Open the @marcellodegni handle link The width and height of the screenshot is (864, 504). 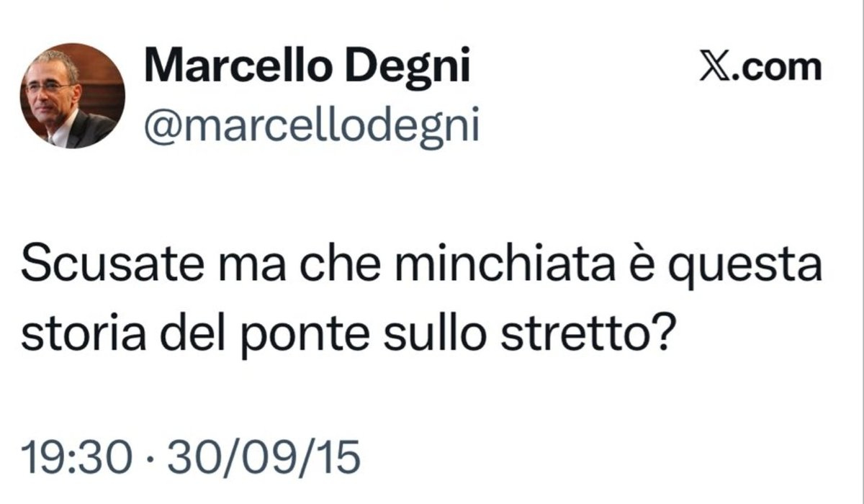click(x=311, y=127)
